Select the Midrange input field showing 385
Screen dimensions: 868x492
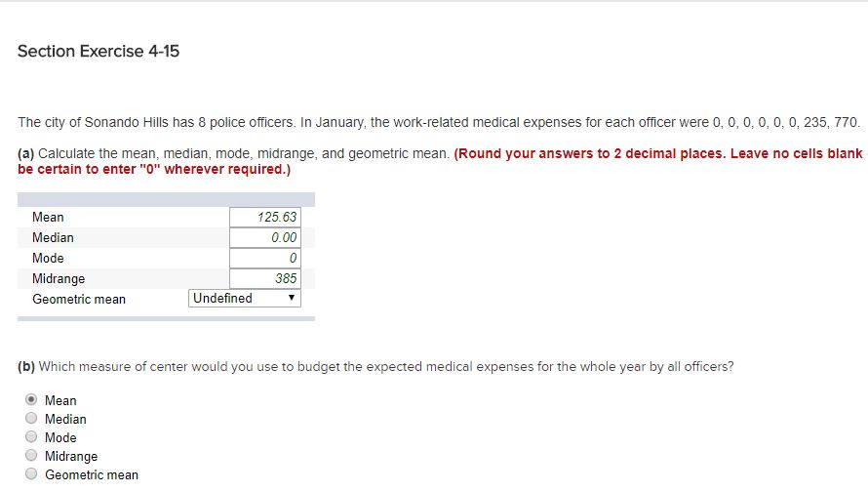pos(265,278)
